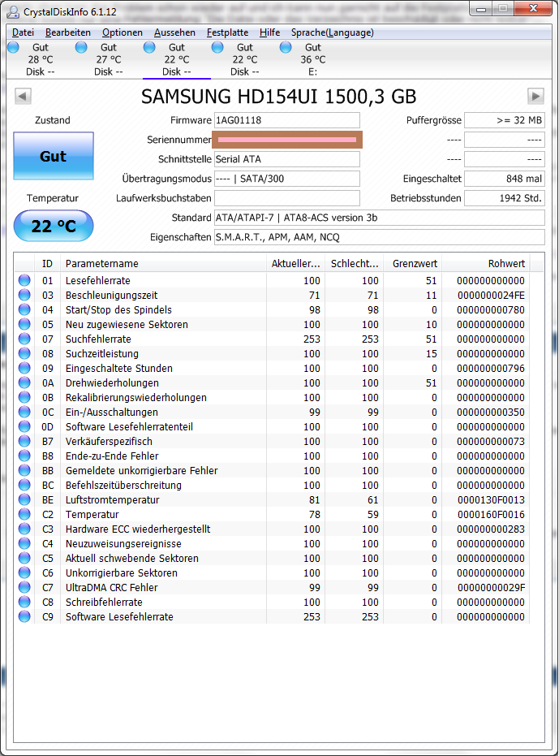Click the Parametername column header

click(163, 264)
